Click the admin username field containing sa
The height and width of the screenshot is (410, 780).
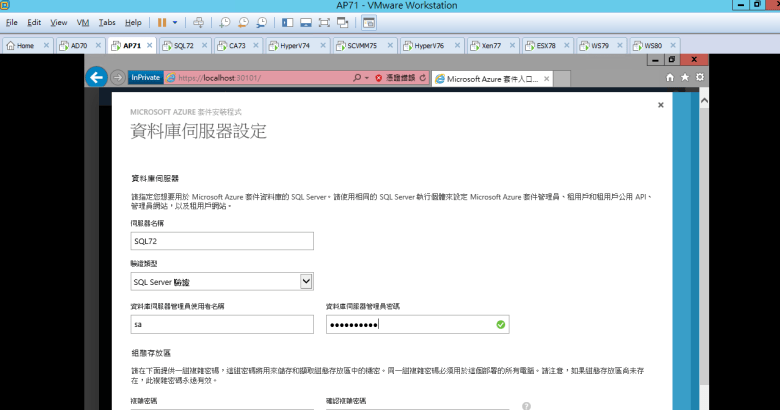click(222, 324)
